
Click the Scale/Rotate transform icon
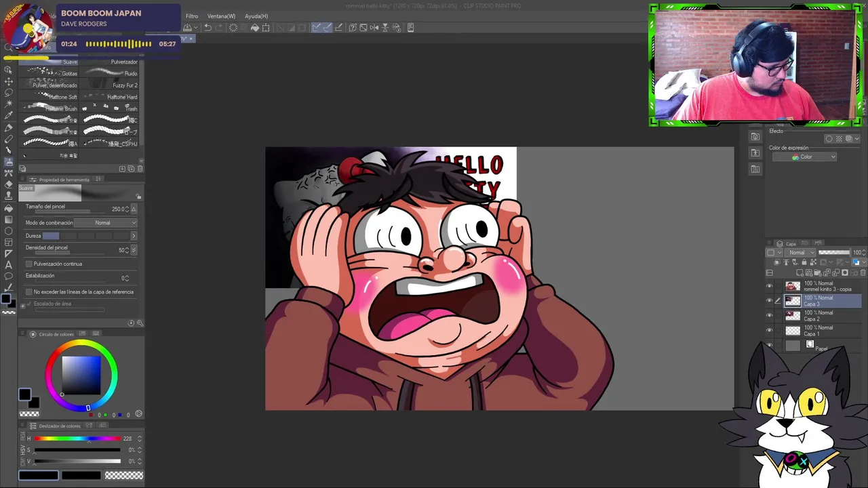coord(266,28)
